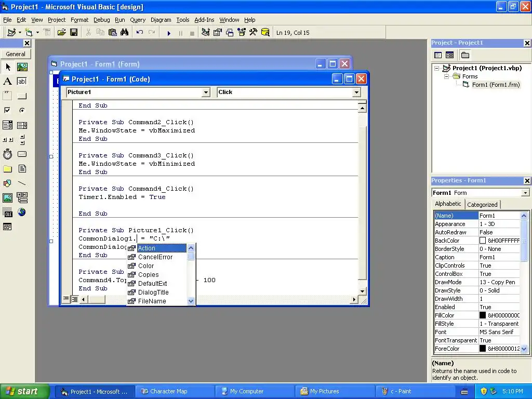Open the Click procedure dropdown in the code window
Screen dimensions: 532x399
(x=356, y=92)
